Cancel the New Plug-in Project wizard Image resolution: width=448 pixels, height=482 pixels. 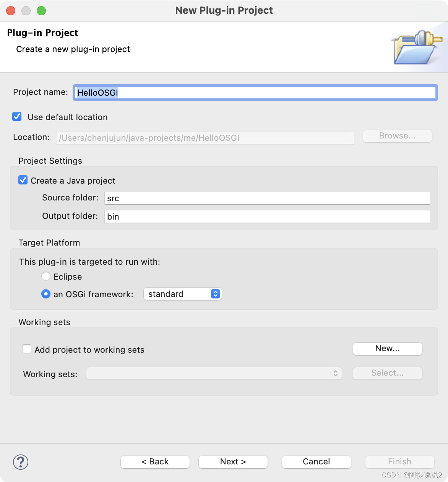tap(316, 462)
